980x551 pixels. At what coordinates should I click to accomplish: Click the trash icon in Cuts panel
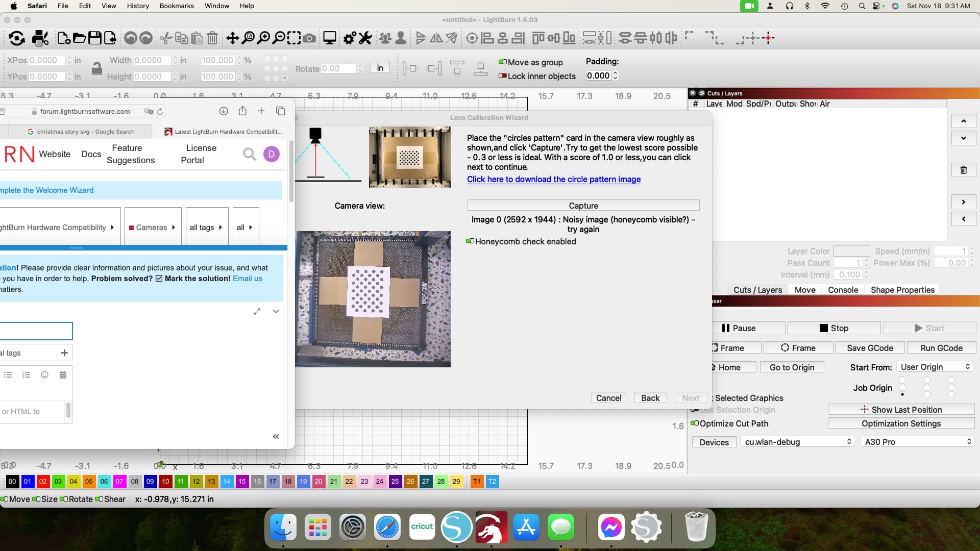(x=963, y=170)
